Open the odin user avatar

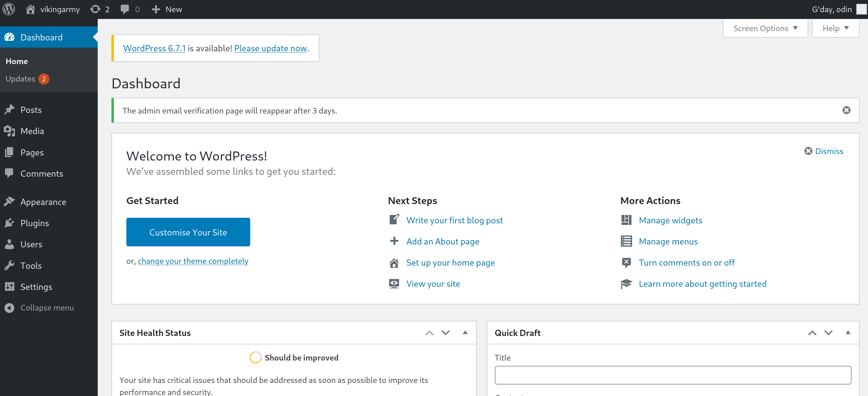point(861,9)
